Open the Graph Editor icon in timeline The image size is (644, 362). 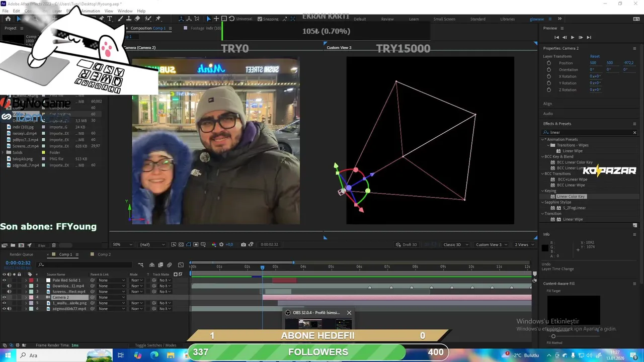click(x=181, y=264)
